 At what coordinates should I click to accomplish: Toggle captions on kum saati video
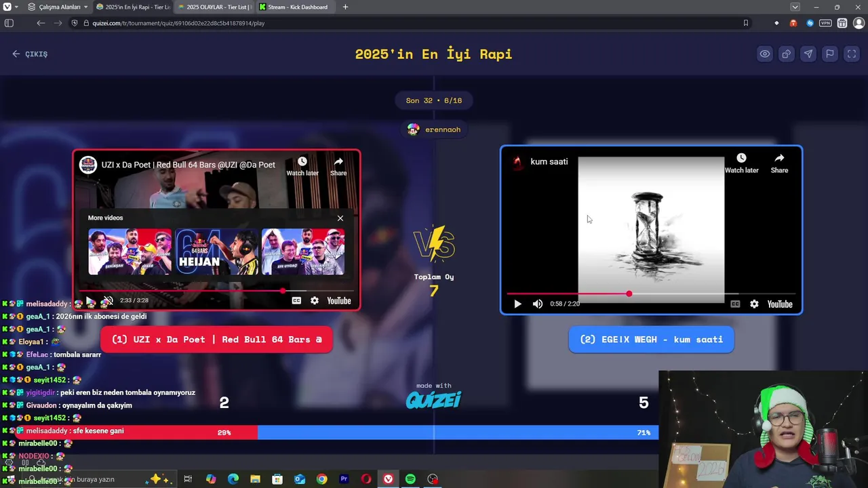(x=735, y=304)
